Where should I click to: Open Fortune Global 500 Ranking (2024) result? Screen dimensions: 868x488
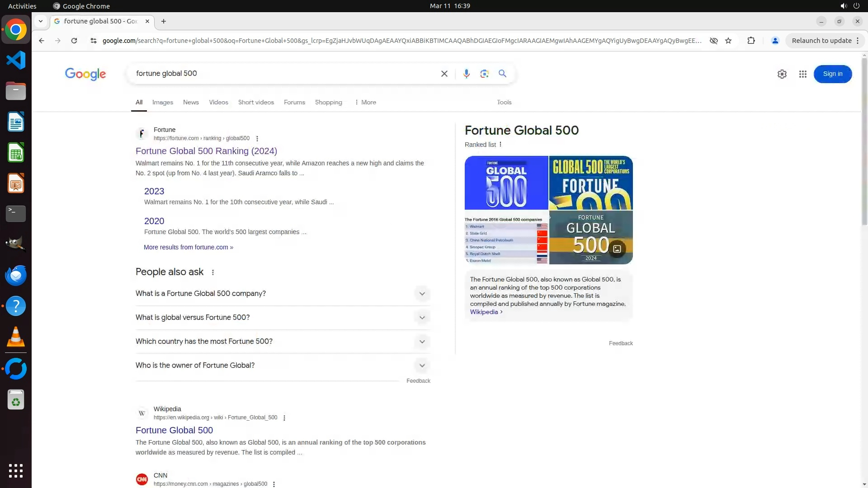[206, 151]
